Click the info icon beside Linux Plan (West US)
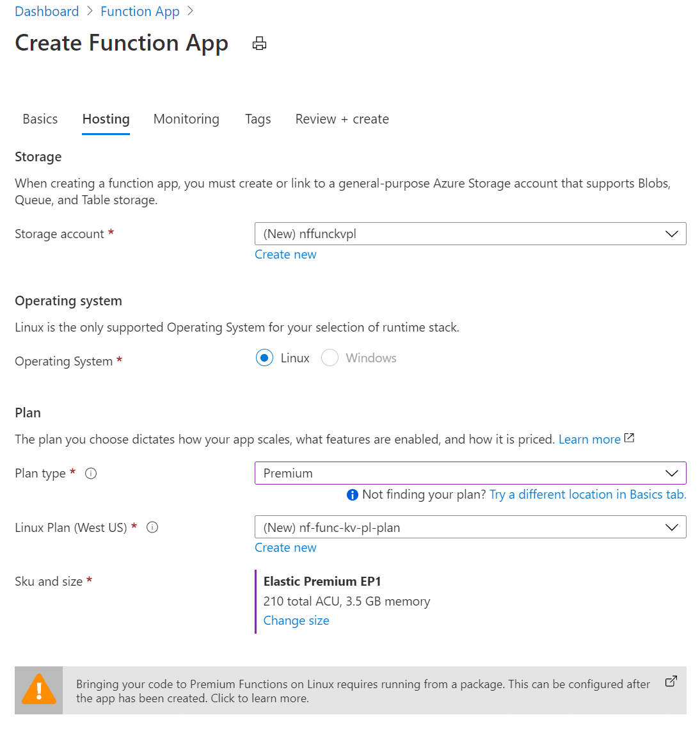700x731 pixels. point(152,527)
